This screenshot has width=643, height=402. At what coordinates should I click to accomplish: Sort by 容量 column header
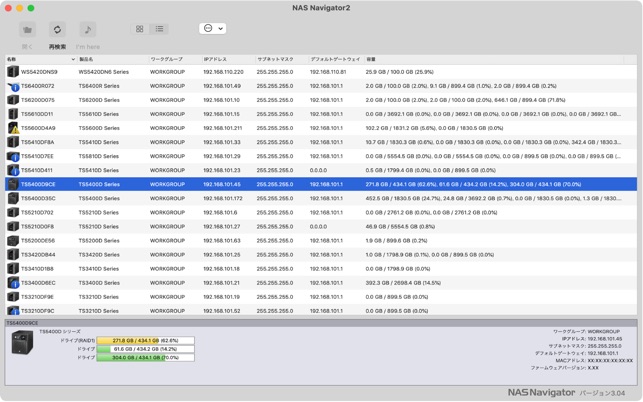(x=370, y=59)
